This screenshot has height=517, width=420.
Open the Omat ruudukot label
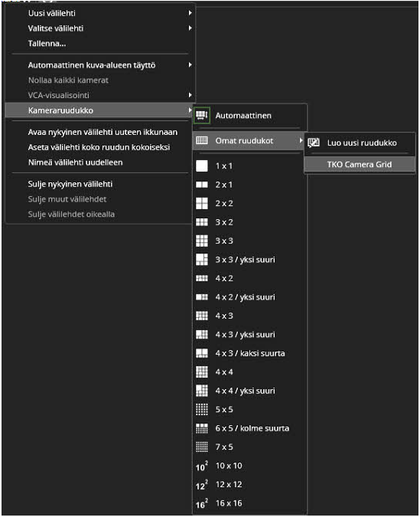point(244,141)
